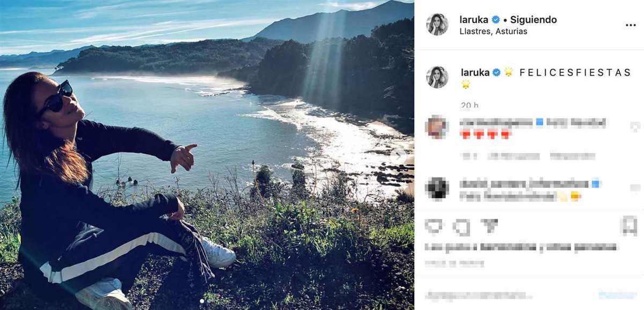Like the first comment with heart
644x310 pixels.
[635, 127]
